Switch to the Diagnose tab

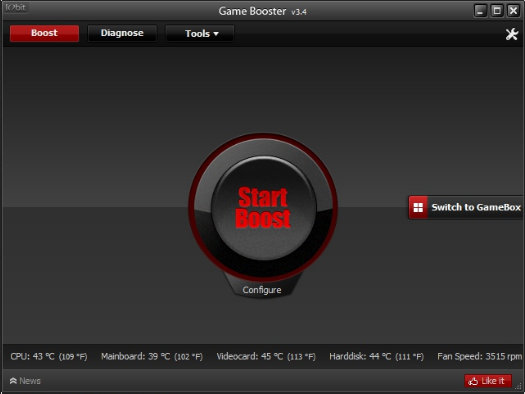tap(122, 33)
